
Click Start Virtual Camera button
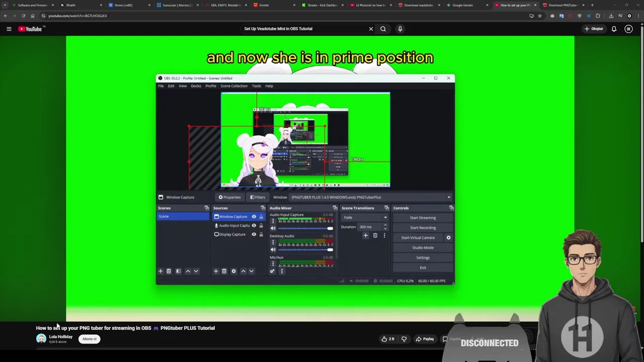tap(418, 237)
